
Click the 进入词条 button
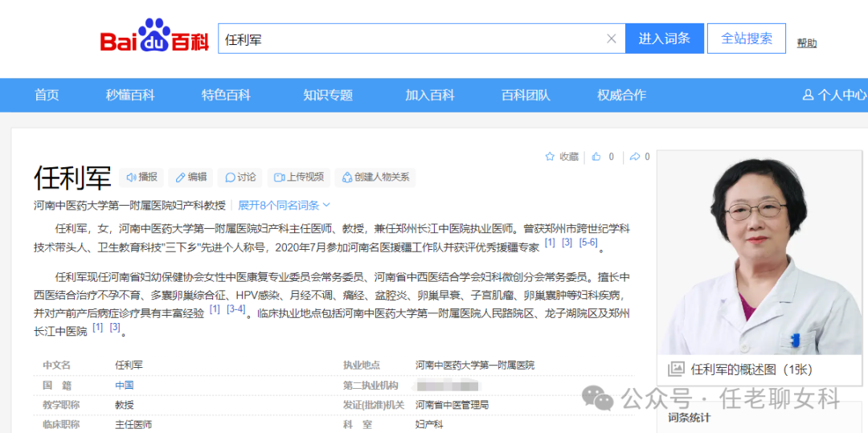(665, 39)
